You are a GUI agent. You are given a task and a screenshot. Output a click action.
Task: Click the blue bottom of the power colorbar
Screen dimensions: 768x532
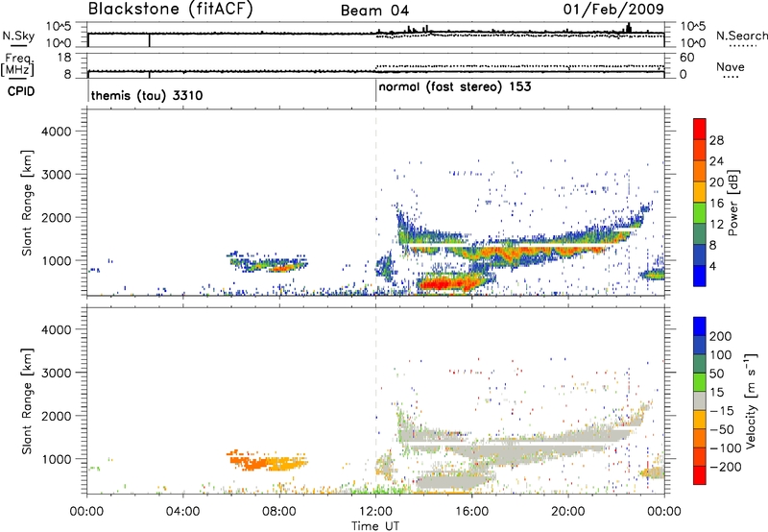[700, 276]
